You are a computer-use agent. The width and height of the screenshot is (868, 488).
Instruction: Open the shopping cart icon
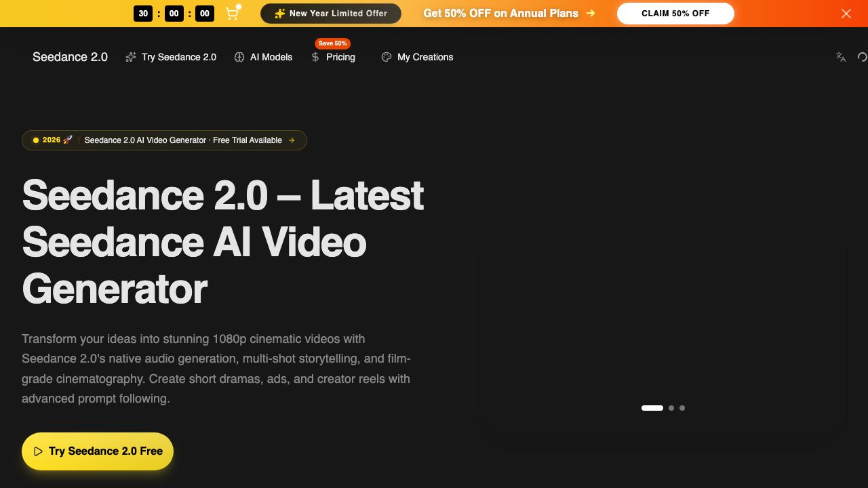coord(232,14)
